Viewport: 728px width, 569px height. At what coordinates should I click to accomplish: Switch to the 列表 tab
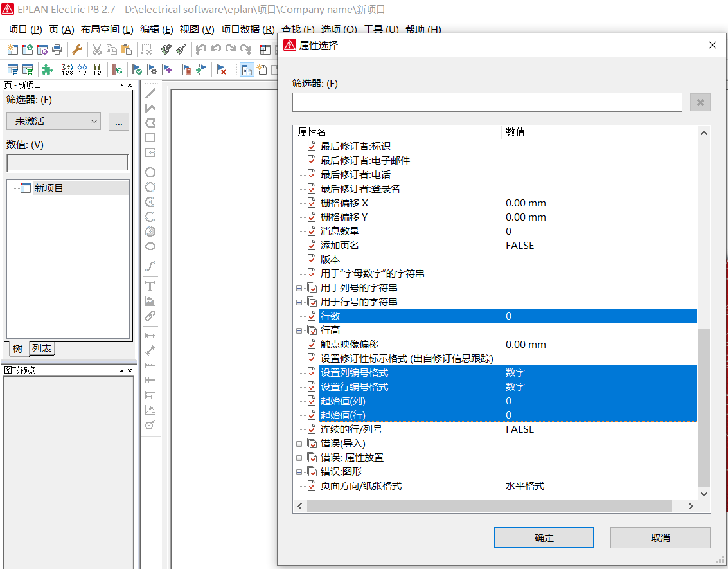click(x=42, y=348)
